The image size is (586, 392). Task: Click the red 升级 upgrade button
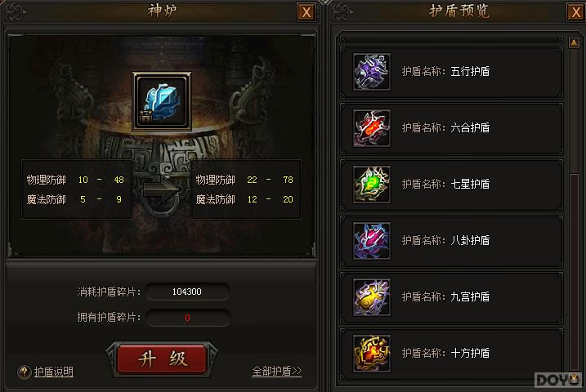pos(162,359)
